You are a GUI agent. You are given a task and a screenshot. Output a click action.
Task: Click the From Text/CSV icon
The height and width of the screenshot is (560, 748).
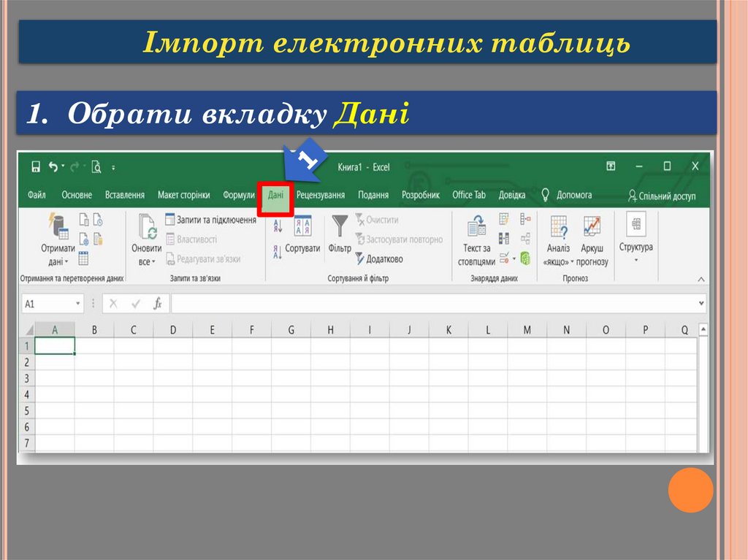click(x=84, y=220)
